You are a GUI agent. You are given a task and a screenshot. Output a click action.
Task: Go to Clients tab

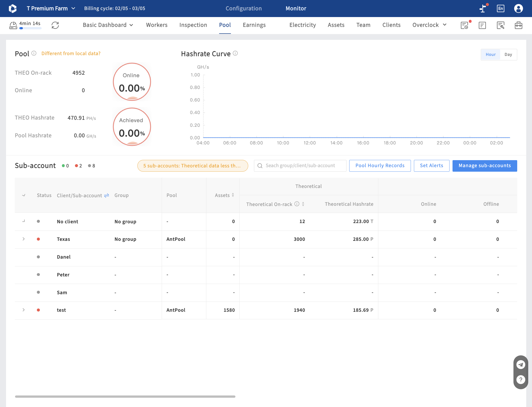click(391, 25)
